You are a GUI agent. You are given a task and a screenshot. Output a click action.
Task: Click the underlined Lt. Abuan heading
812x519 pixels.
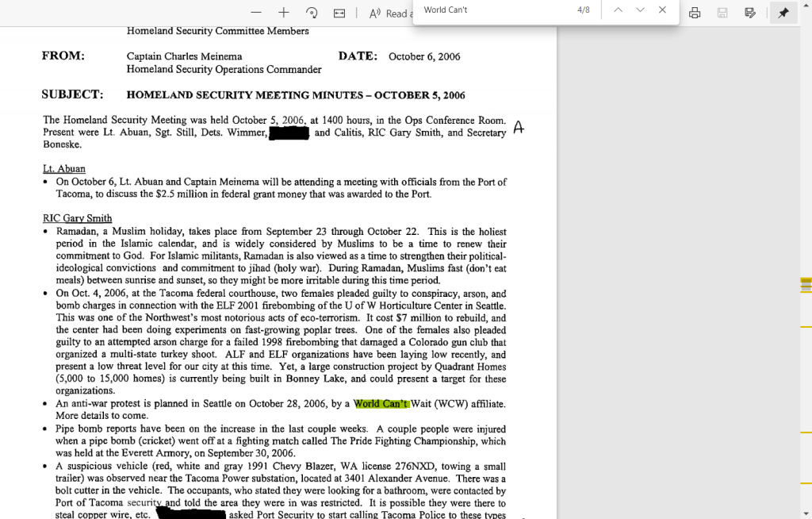point(64,169)
